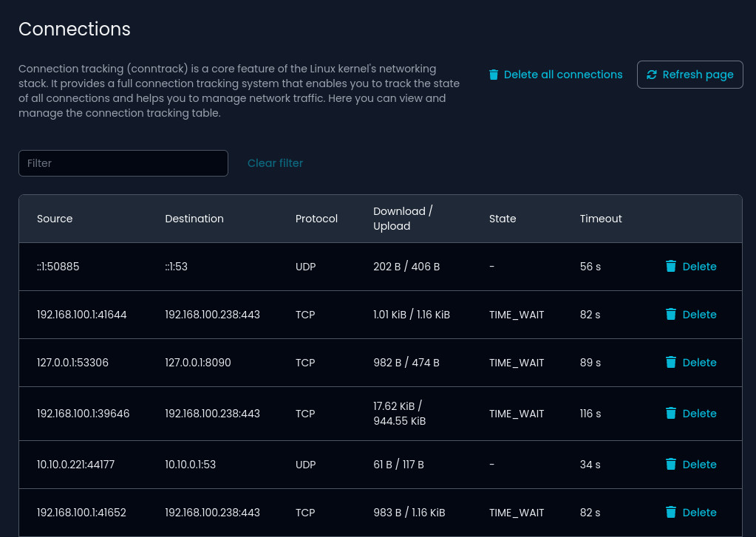Click source cell 10.10.0.221:44177
Image resolution: width=756 pixels, height=537 pixels.
(x=75, y=465)
